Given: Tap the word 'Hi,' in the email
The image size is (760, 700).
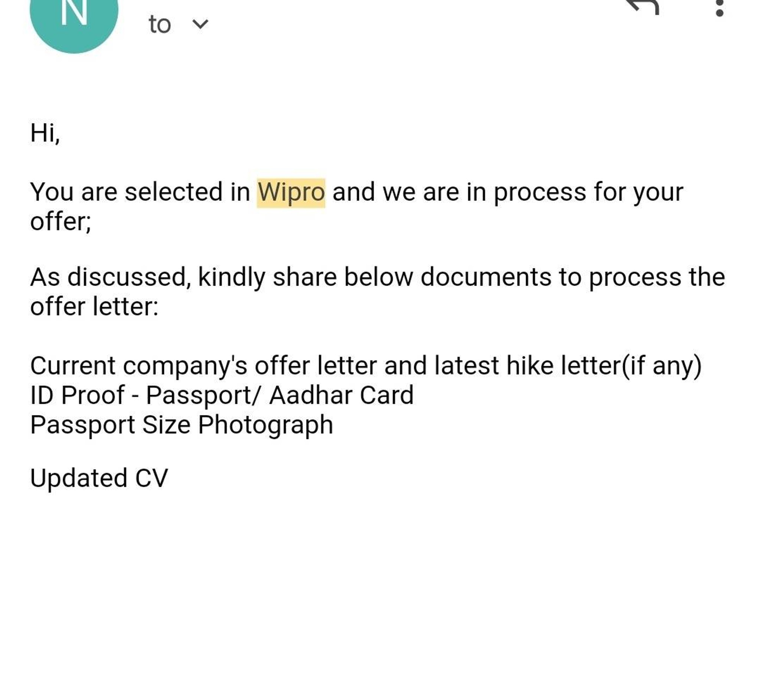Looking at the screenshot, I should [46, 131].
